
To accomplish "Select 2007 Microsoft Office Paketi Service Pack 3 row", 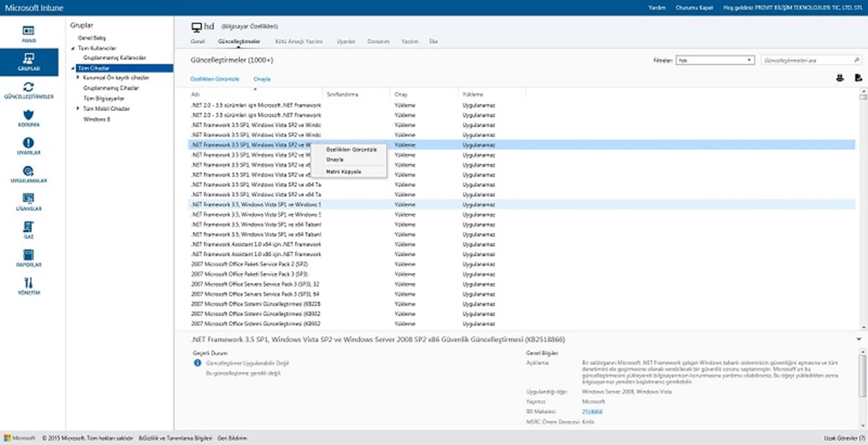I will tap(522, 274).
